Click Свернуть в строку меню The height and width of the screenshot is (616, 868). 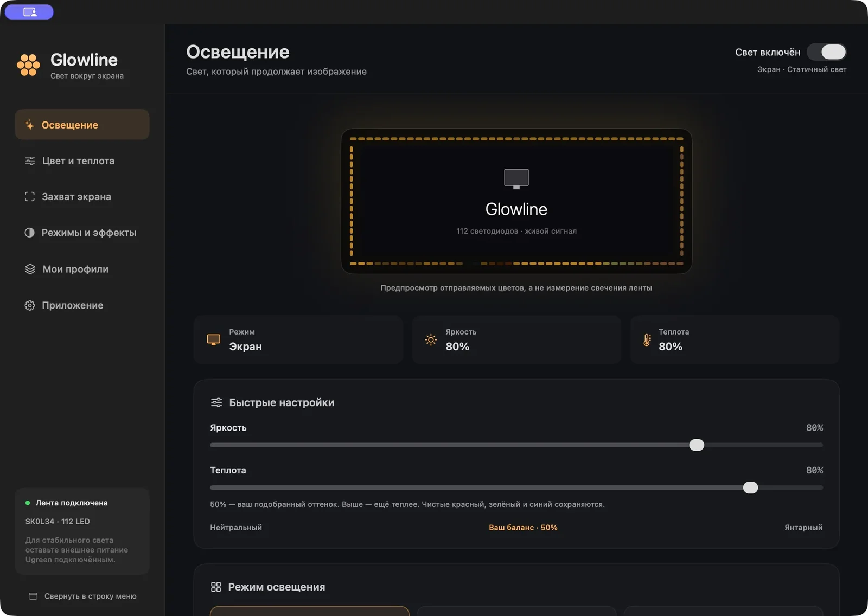82,596
